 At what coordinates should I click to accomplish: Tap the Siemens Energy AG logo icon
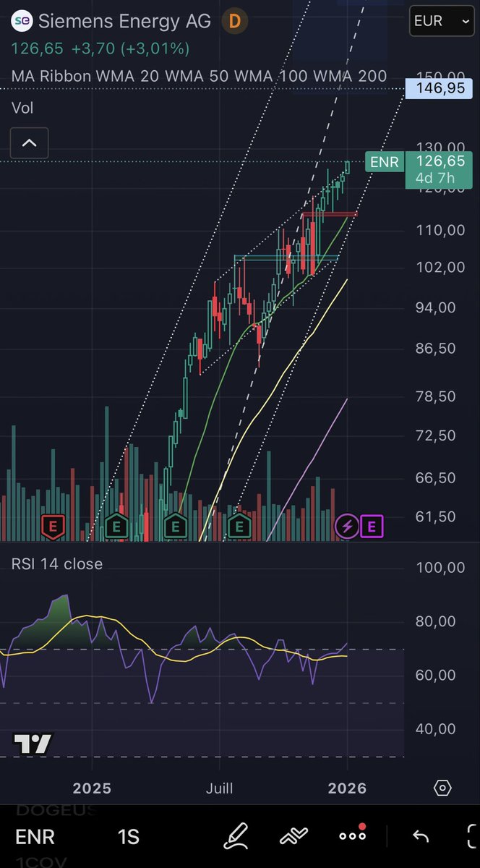click(x=23, y=22)
